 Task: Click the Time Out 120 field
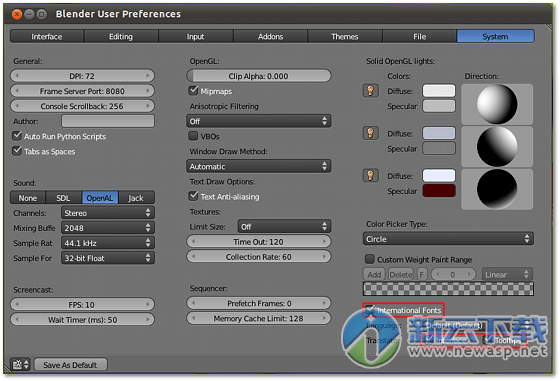(259, 241)
